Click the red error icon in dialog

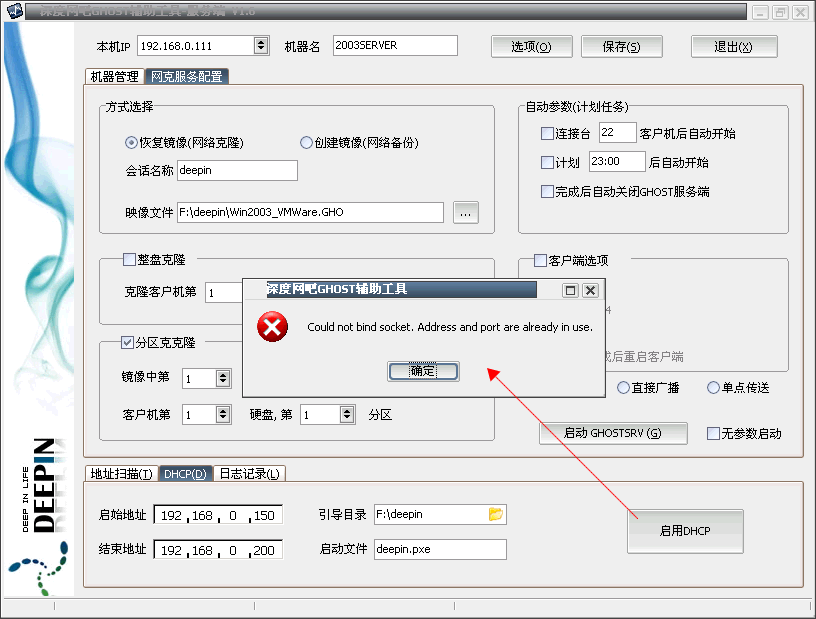(x=272, y=327)
